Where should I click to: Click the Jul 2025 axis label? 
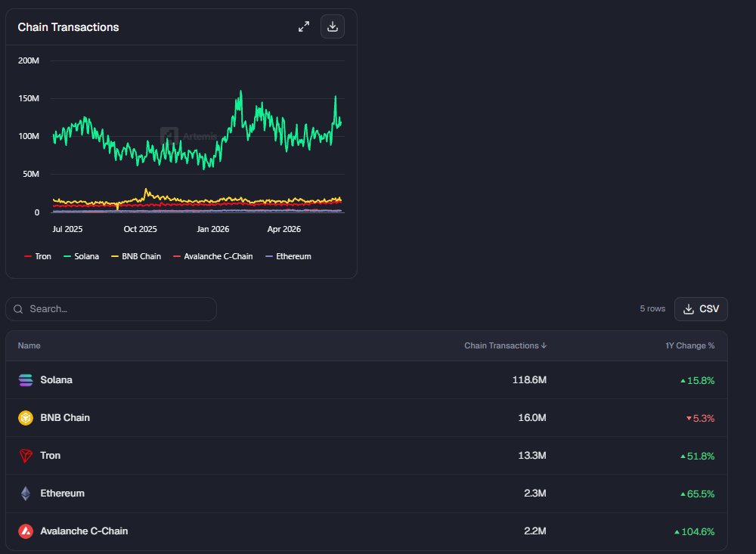(67, 229)
